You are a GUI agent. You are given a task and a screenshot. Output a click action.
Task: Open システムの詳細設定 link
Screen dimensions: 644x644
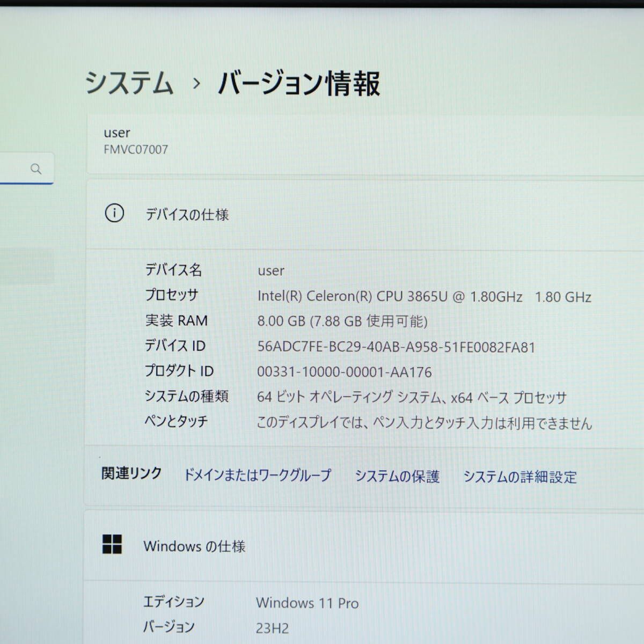520,477
